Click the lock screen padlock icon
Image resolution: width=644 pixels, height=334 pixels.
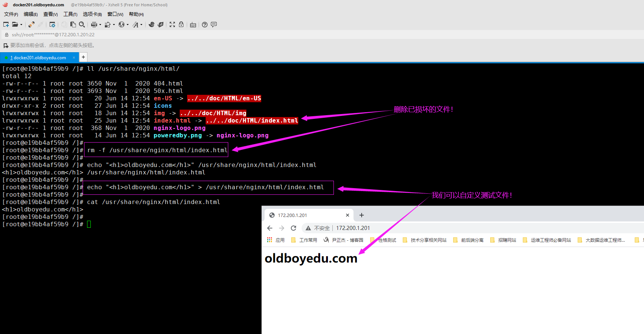(x=181, y=24)
